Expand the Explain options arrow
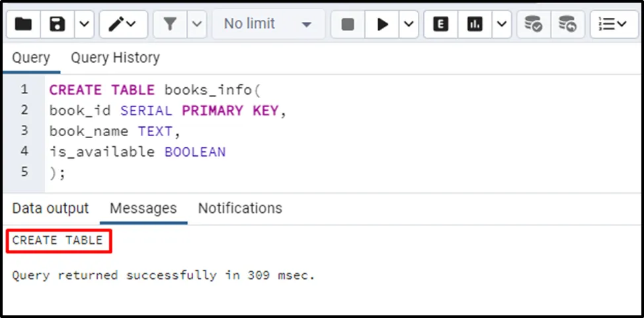Image resolution: width=644 pixels, height=318 pixels. tap(502, 24)
